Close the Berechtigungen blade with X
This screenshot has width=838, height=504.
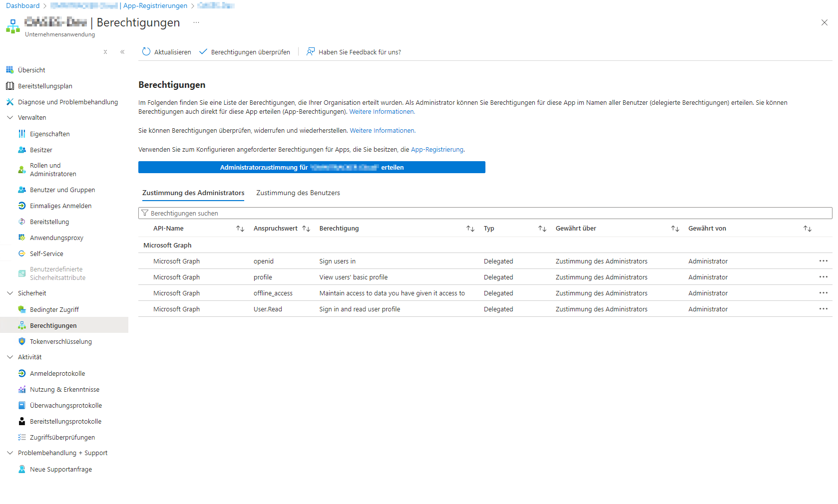[825, 22]
